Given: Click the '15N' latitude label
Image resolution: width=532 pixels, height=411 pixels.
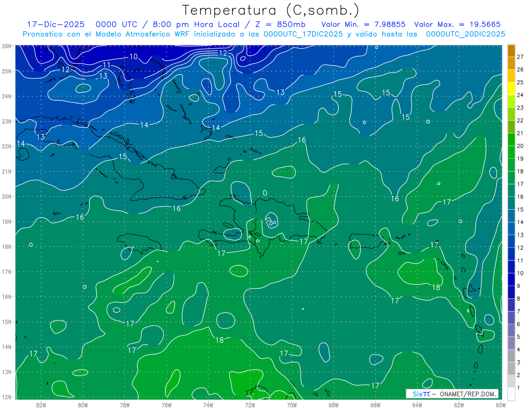Looking at the screenshot, I should [6, 322].
